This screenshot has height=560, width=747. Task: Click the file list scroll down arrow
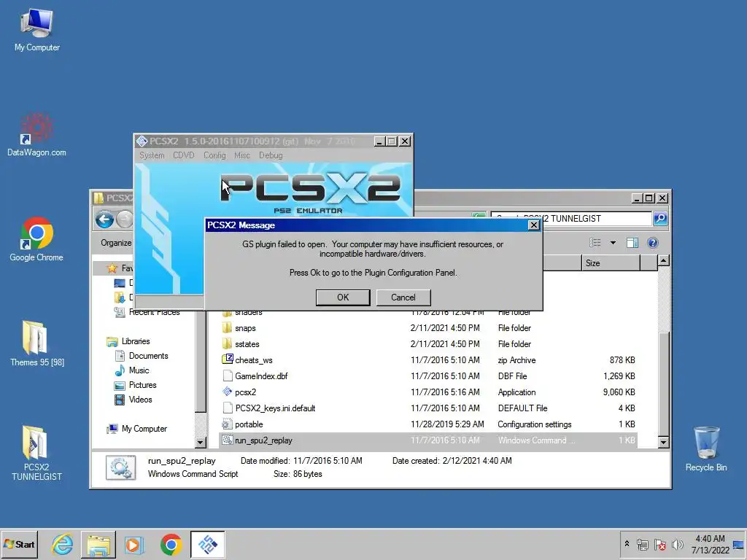[663, 443]
